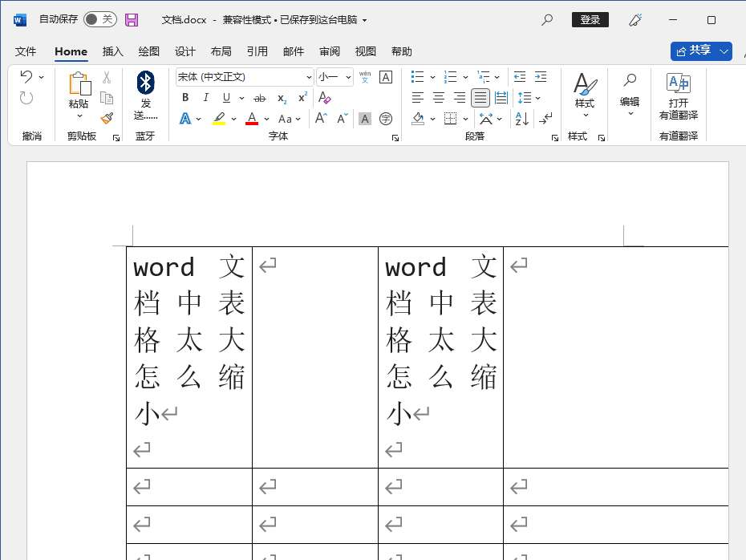The width and height of the screenshot is (746, 560).
Task: Click the blue Text Effects A icon
Action: click(x=185, y=118)
